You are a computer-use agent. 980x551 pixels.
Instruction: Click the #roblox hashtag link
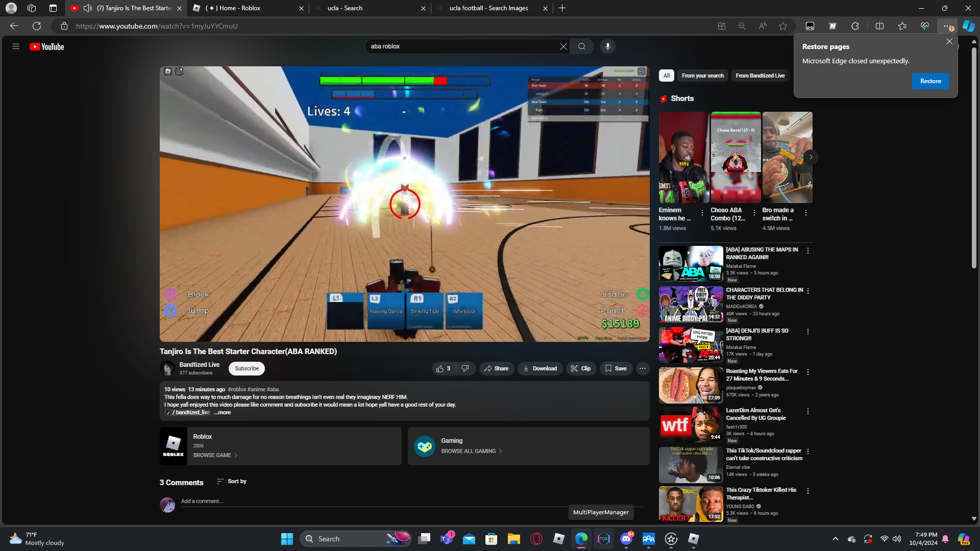pyautogui.click(x=237, y=389)
